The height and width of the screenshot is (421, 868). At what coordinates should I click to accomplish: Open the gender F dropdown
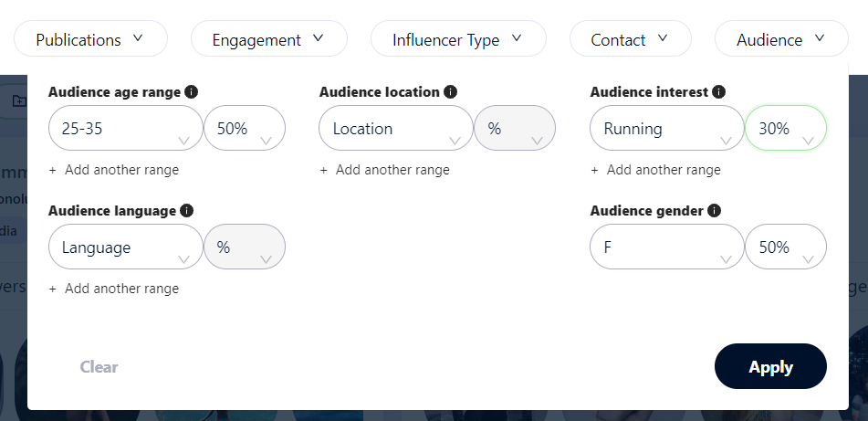666,247
